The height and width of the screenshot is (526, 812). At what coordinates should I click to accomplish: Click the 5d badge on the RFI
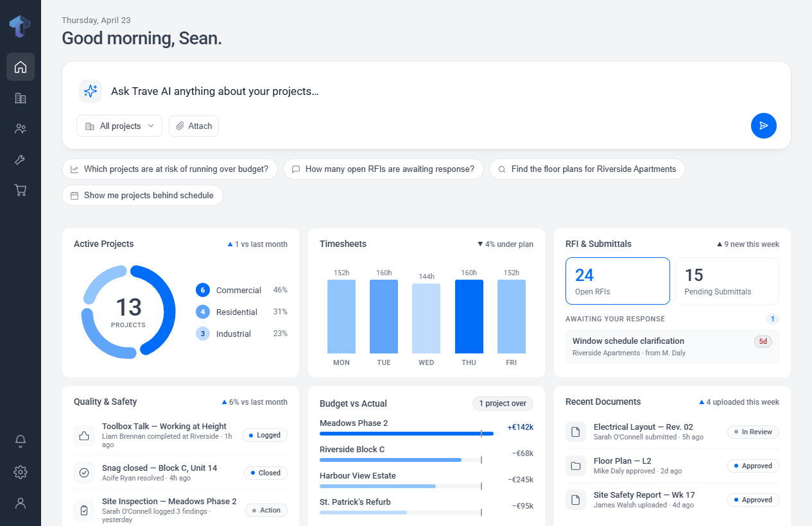pyautogui.click(x=763, y=341)
